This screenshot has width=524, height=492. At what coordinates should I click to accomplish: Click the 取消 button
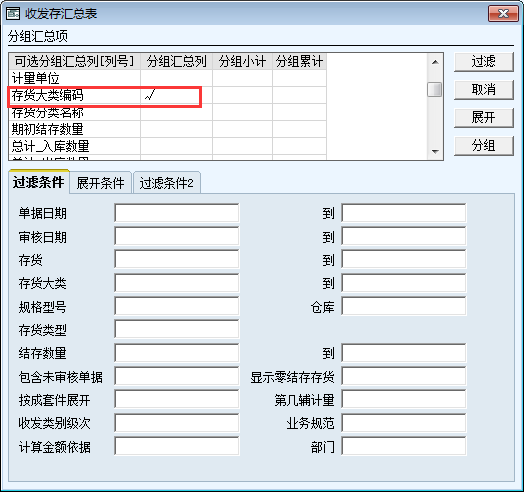[484, 90]
